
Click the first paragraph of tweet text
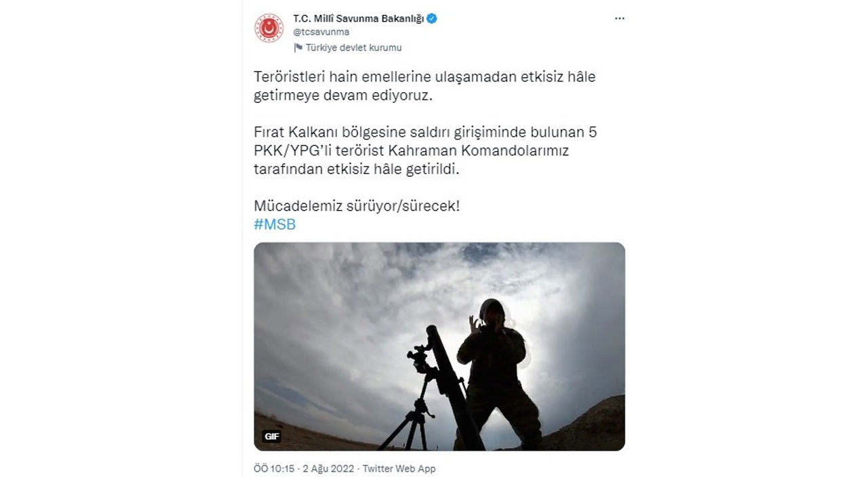(425, 86)
